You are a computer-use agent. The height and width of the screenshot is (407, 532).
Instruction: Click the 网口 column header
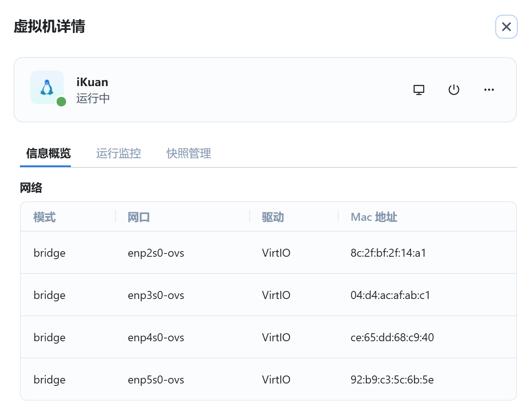(x=139, y=217)
